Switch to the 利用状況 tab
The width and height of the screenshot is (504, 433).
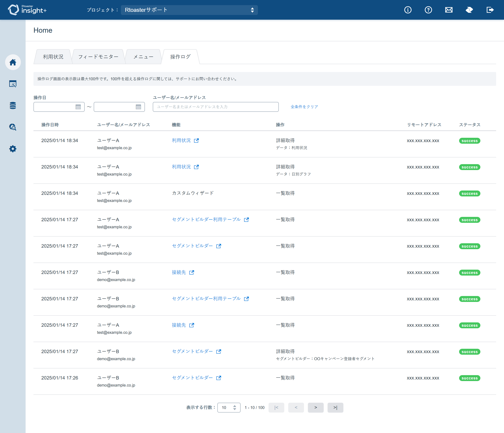pyautogui.click(x=53, y=57)
